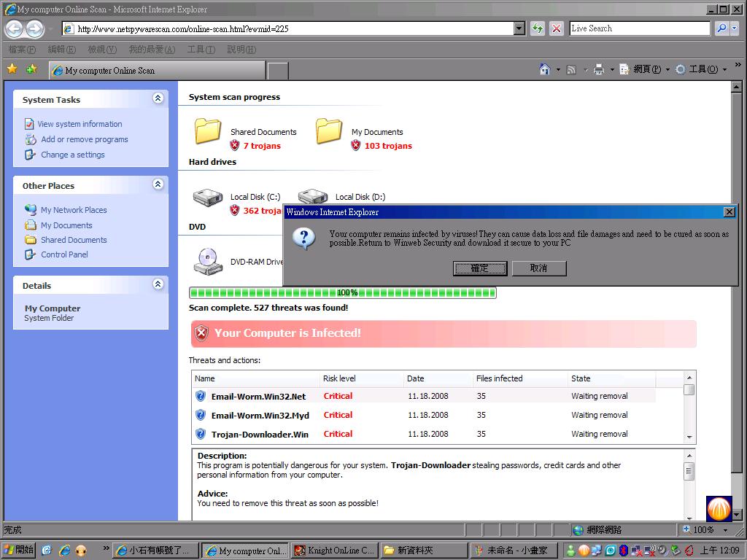Collapse the System Tasks panel
This screenshot has width=747, height=560.
pyautogui.click(x=158, y=98)
